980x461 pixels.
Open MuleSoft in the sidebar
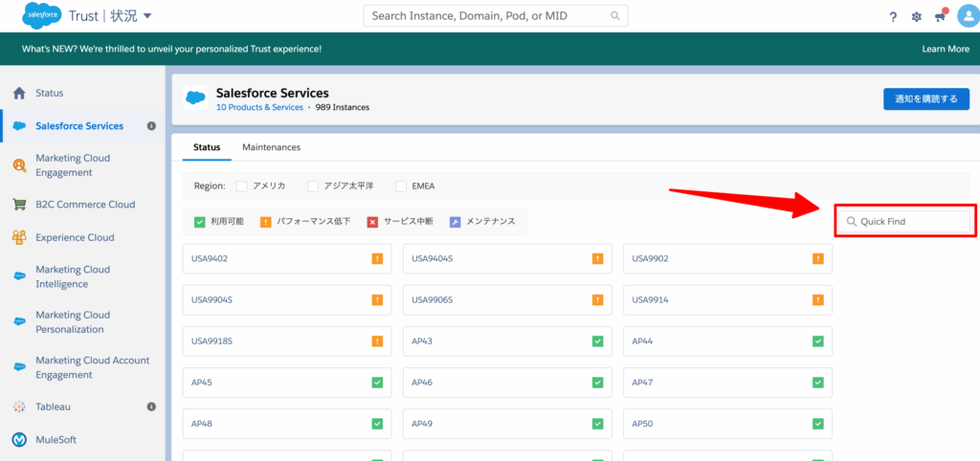(x=56, y=440)
